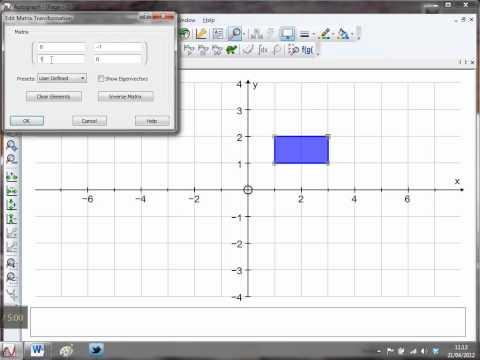
Task: Toggle the Show Eigenvectors checkbox
Action: pos(101,78)
